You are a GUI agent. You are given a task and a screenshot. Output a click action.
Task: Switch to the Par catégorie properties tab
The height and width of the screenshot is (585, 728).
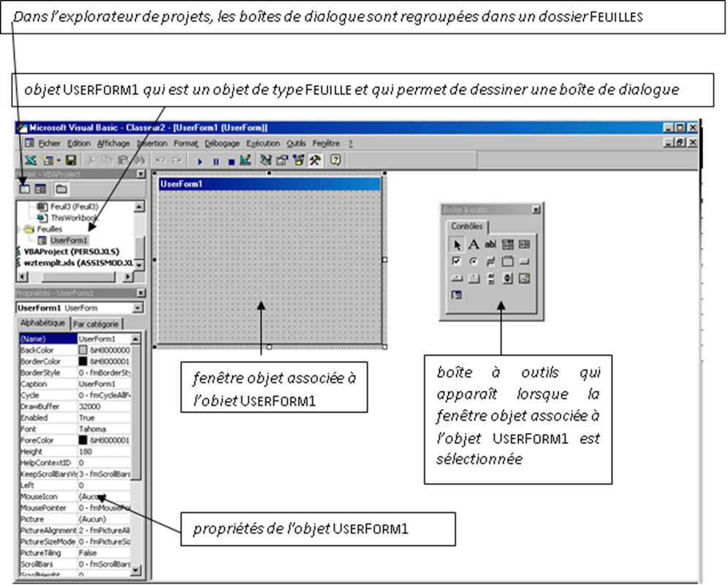(x=96, y=324)
